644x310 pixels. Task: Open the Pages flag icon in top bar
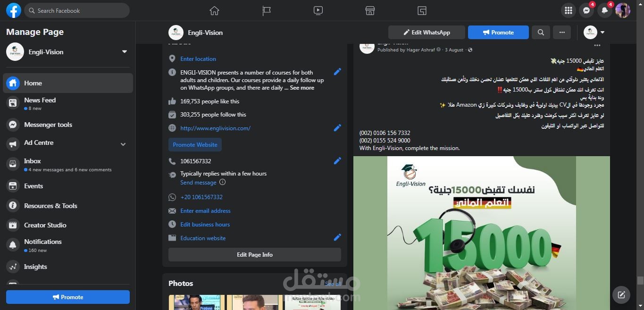[267, 10]
